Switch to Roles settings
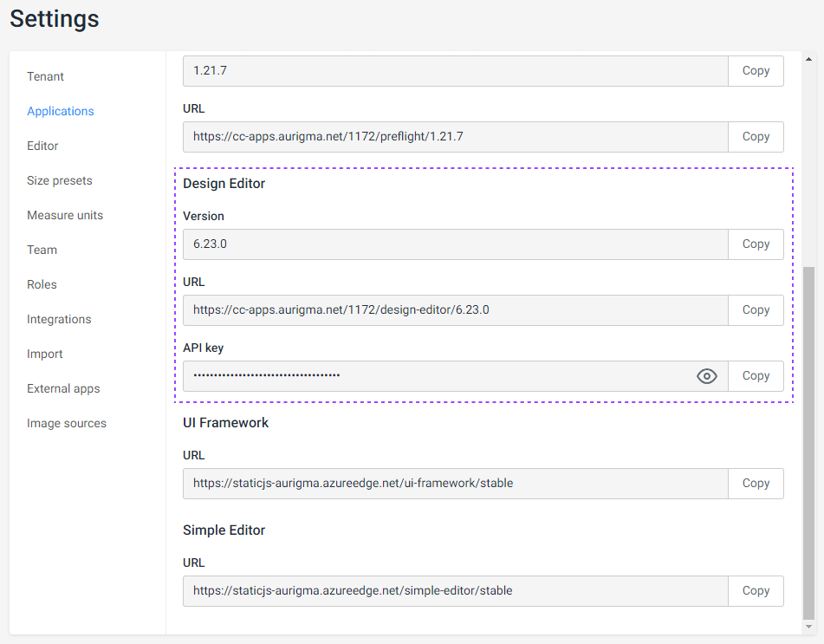The image size is (824, 644). 42,284
